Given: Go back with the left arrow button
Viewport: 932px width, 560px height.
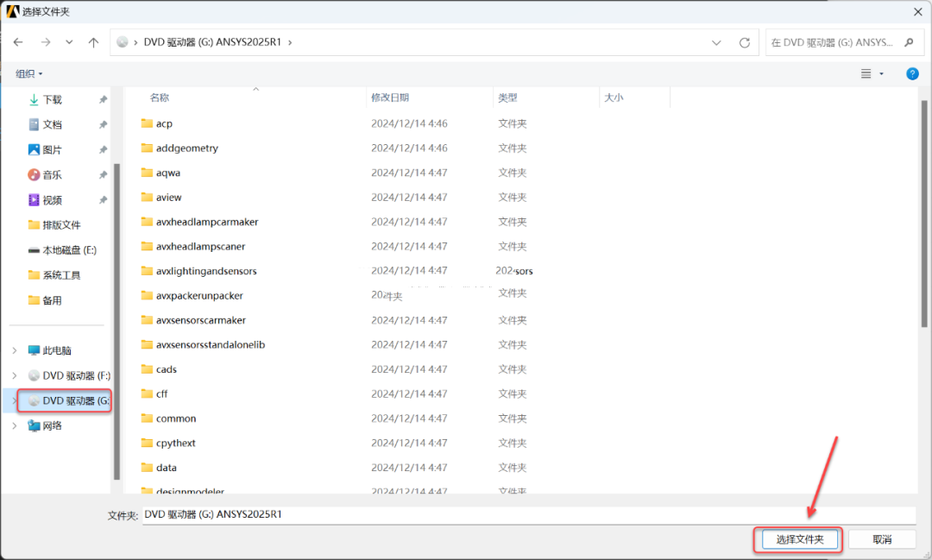Looking at the screenshot, I should point(18,42).
